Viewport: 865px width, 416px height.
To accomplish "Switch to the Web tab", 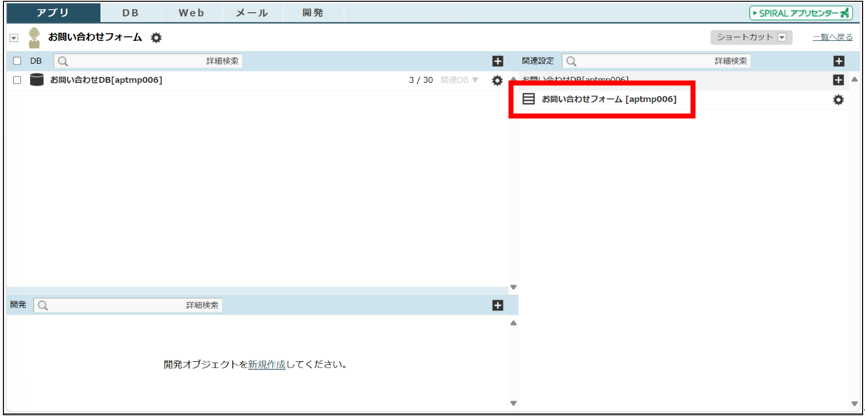I will 191,13.
